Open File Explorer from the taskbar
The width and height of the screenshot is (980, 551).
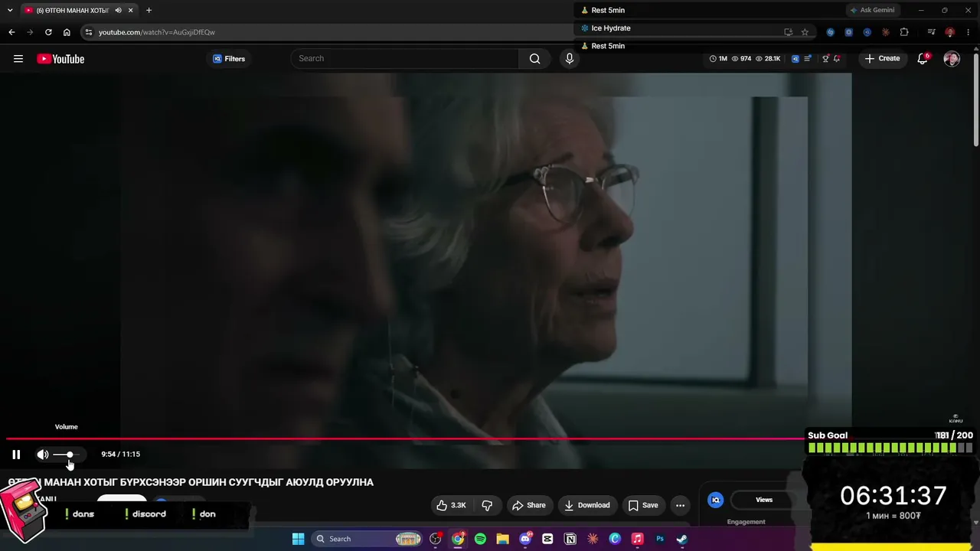point(502,539)
